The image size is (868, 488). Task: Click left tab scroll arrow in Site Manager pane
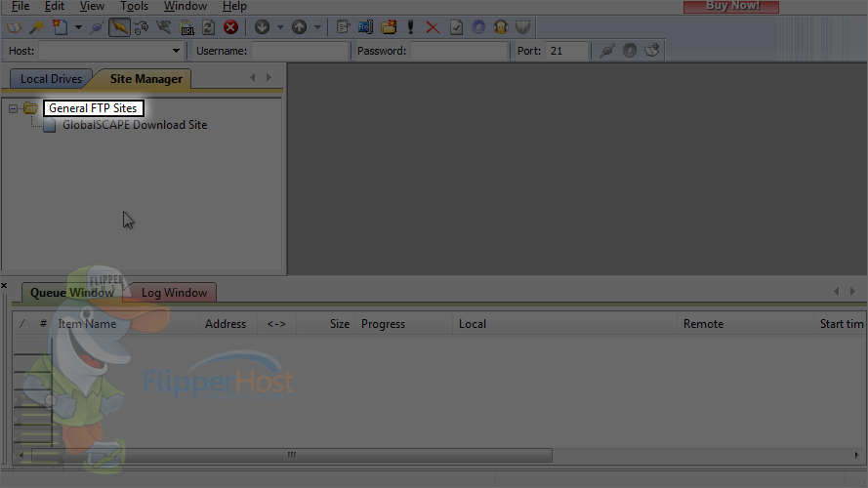(253, 78)
